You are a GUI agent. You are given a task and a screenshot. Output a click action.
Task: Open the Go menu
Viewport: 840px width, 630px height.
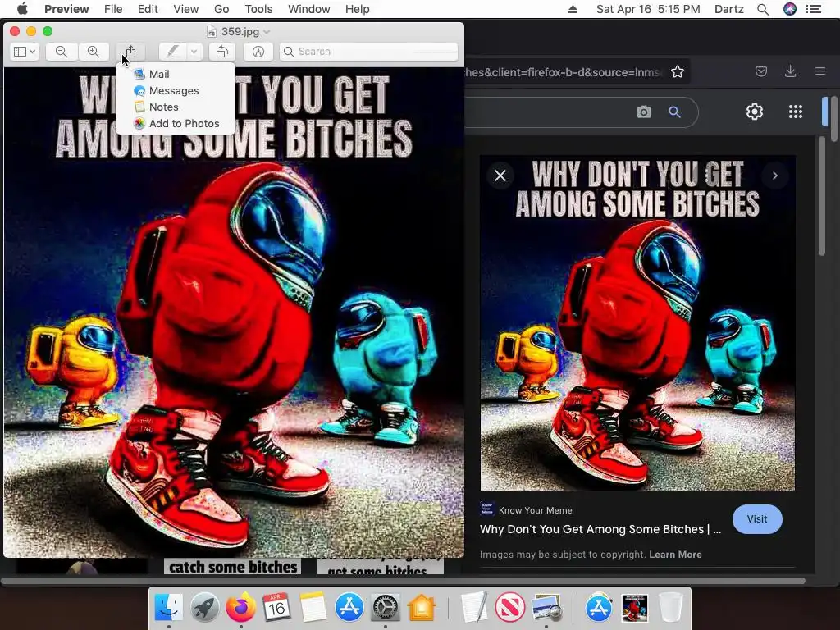click(221, 9)
